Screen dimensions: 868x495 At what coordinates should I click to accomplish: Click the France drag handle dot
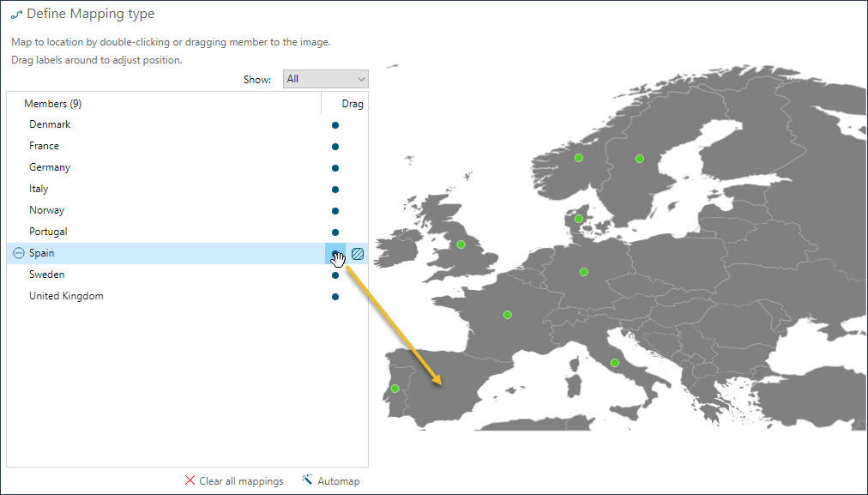[x=335, y=147]
